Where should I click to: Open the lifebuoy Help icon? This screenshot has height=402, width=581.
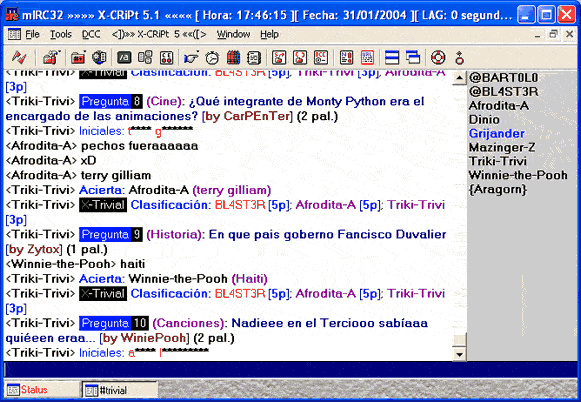438,58
